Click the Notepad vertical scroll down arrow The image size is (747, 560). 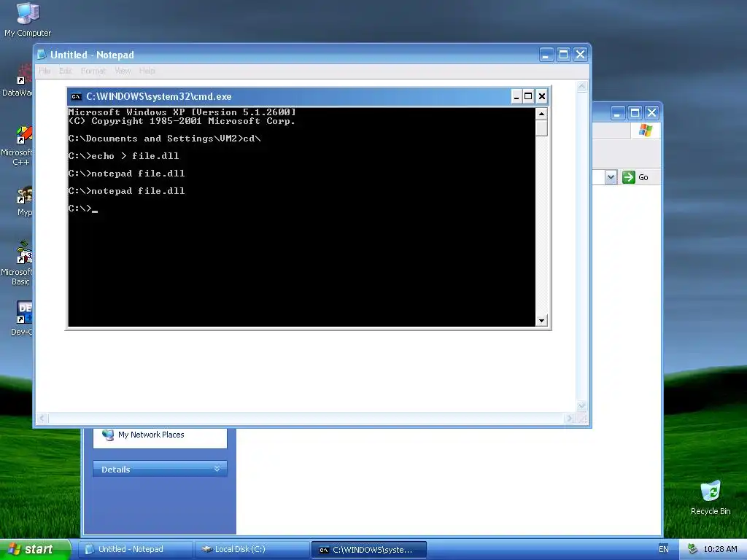581,405
